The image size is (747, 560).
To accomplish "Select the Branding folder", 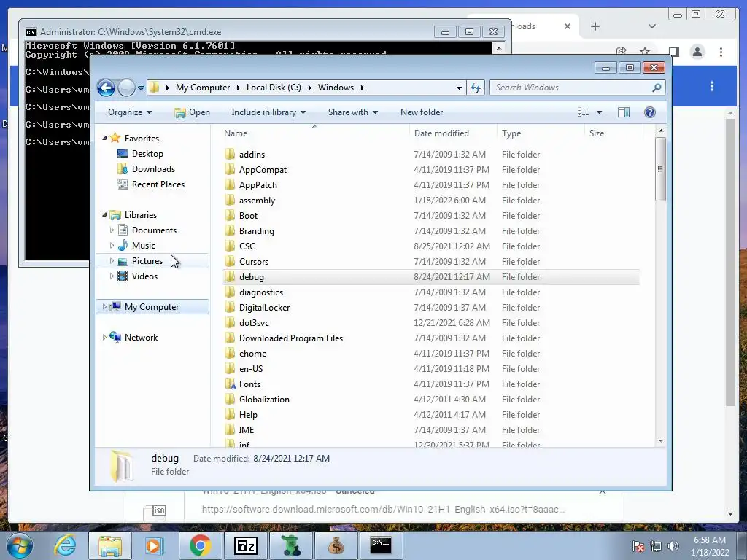I will pos(256,231).
